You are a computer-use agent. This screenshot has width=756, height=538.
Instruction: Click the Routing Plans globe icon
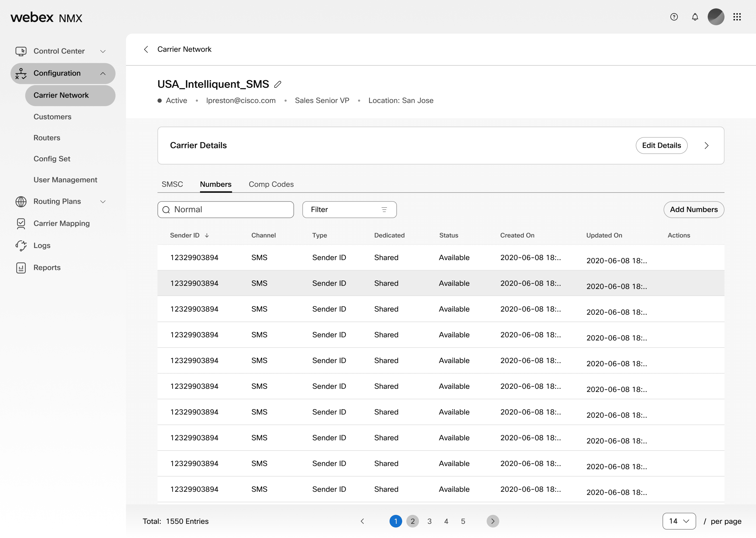(21, 202)
